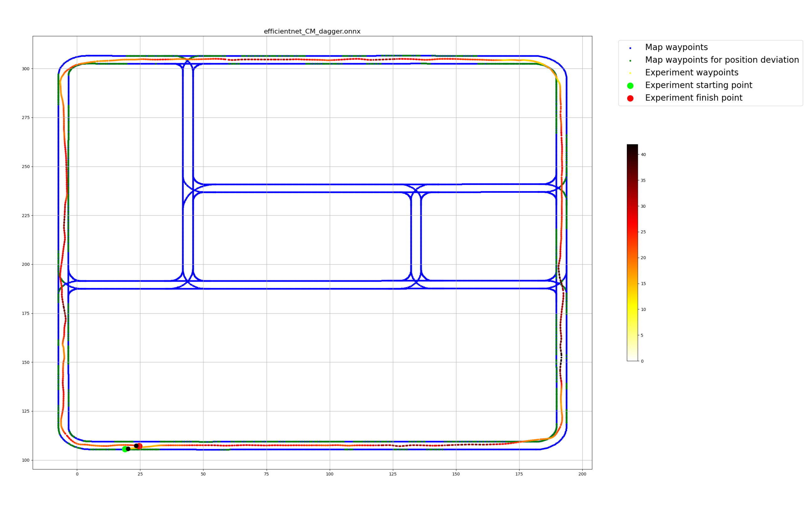
Task: Click the x-axis tick label 25
Action: click(140, 474)
